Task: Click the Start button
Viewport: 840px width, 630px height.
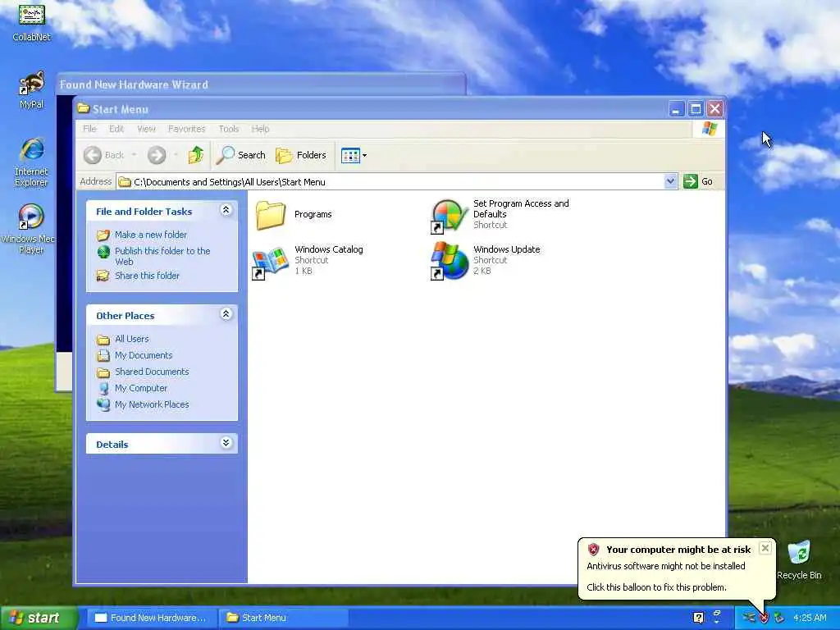Action: click(x=38, y=618)
